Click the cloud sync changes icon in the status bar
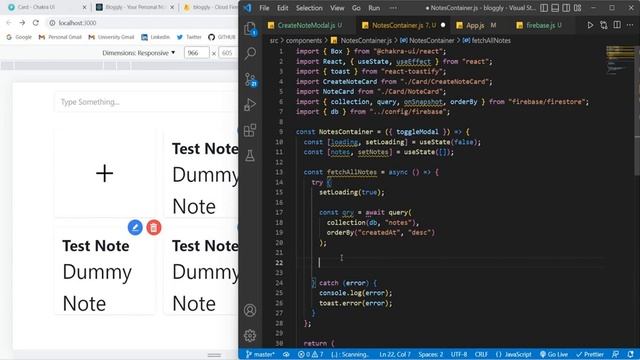 286,354
